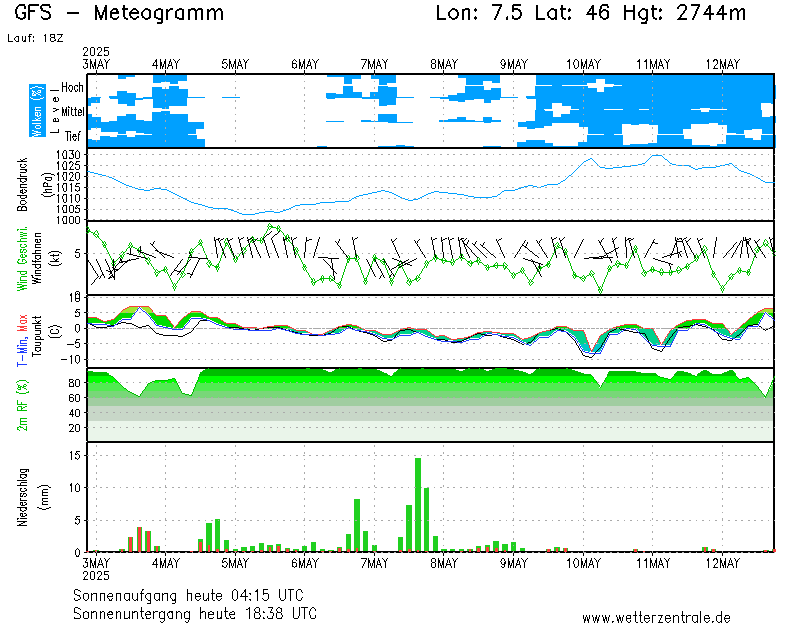800x625 pixels.
Task: Click the blue "Wolken (%)" axis label
Action: [37, 111]
